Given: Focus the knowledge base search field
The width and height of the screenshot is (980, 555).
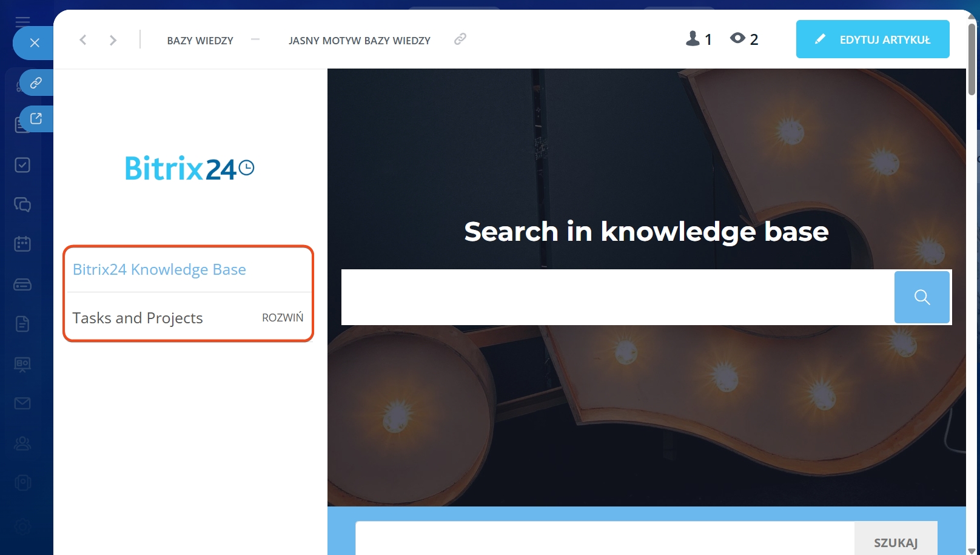Looking at the screenshot, I should pyautogui.click(x=617, y=297).
